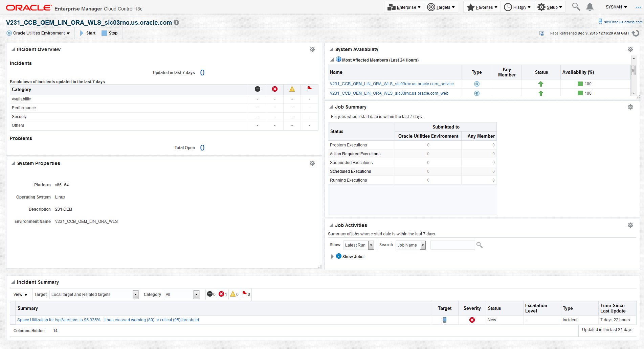Collapse the Job Summary panel
644x349 pixels.
point(332,107)
